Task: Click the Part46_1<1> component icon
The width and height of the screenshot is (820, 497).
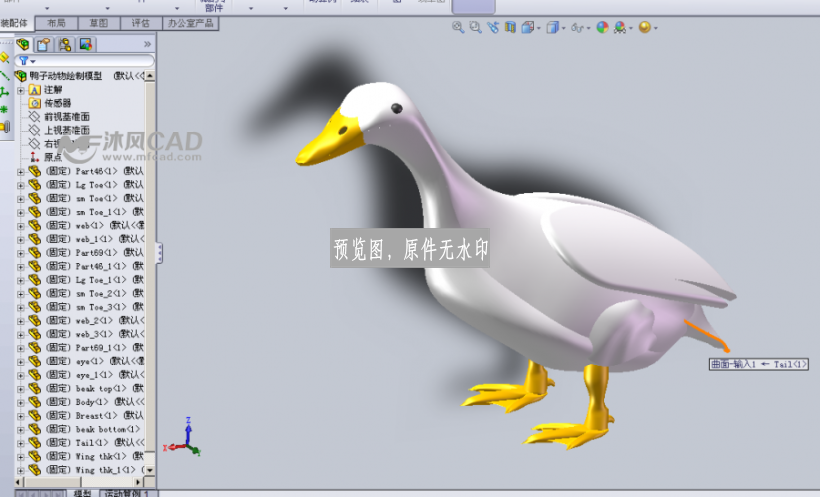Action: pos(35,266)
